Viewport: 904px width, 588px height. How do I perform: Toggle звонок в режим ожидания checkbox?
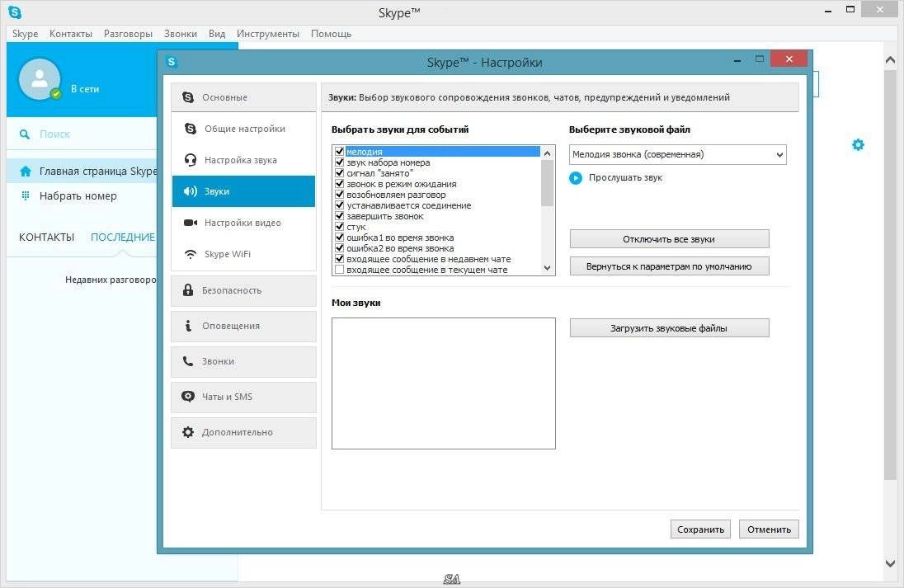340,184
